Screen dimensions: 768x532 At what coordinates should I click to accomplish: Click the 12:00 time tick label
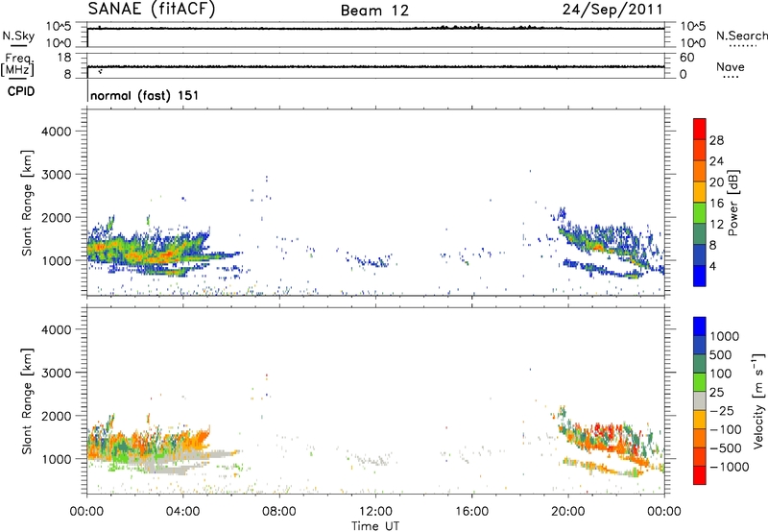coord(375,512)
